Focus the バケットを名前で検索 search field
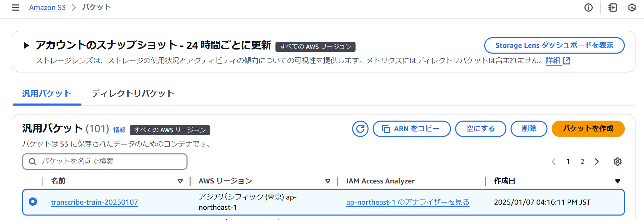The image size is (644, 220). 105,162
